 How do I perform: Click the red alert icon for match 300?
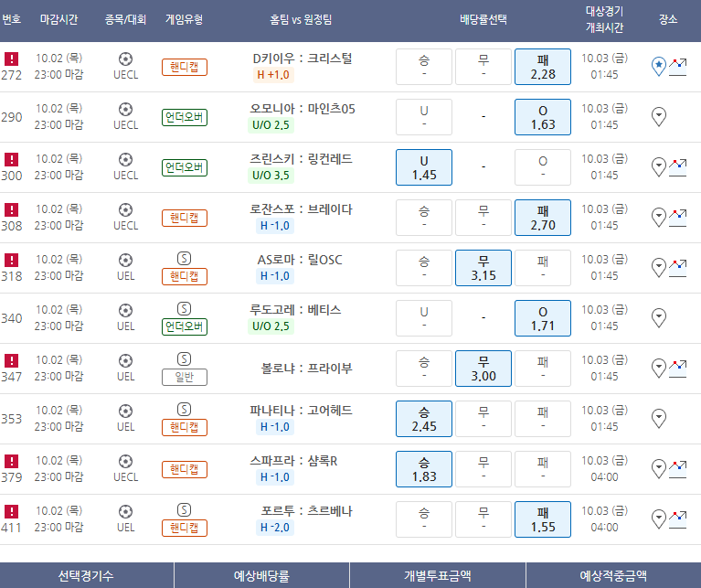(12, 158)
